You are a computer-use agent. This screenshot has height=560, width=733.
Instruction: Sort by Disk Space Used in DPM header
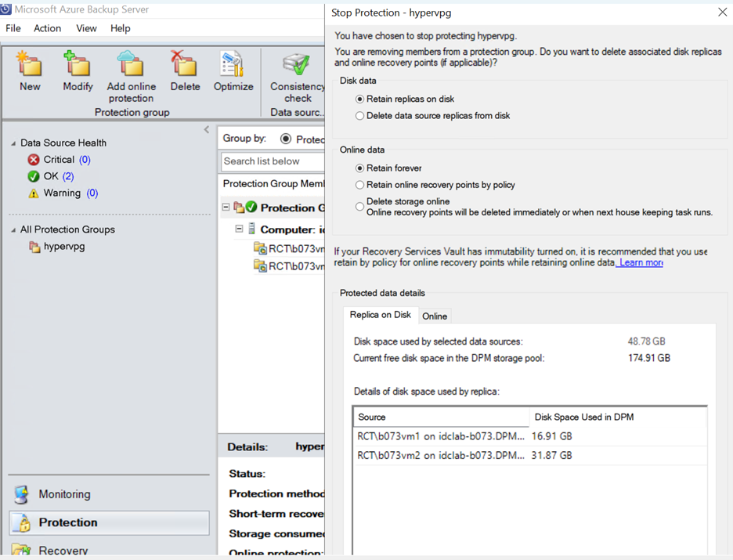click(x=618, y=417)
